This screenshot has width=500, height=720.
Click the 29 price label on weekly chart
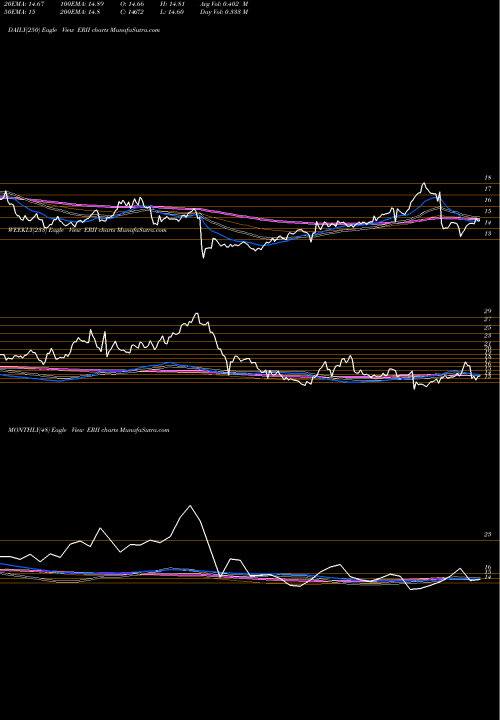[488, 311]
